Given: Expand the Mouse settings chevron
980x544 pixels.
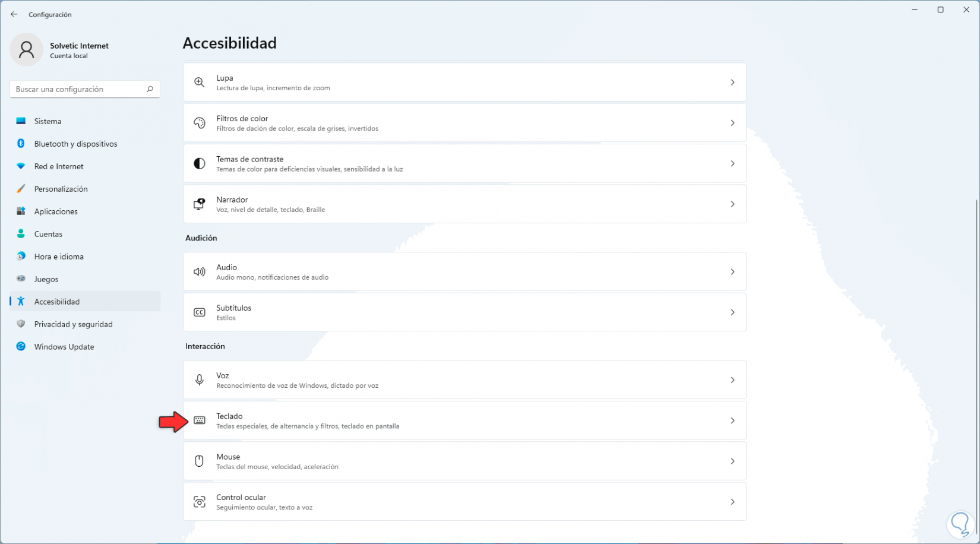Looking at the screenshot, I should (x=732, y=461).
